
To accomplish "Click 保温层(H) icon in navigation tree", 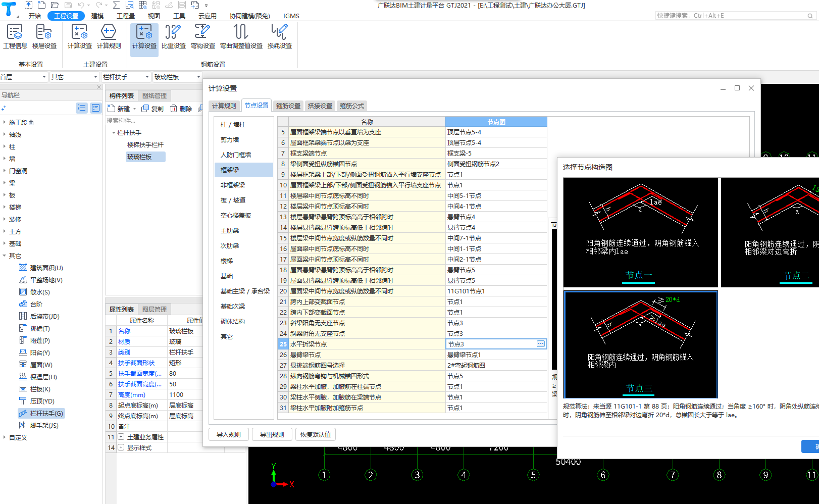I will 23,377.
